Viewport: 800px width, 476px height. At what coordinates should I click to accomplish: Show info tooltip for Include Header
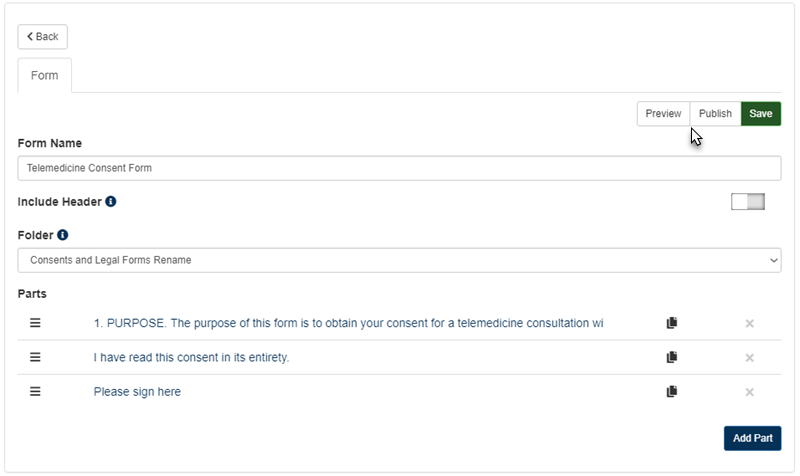pos(111,201)
